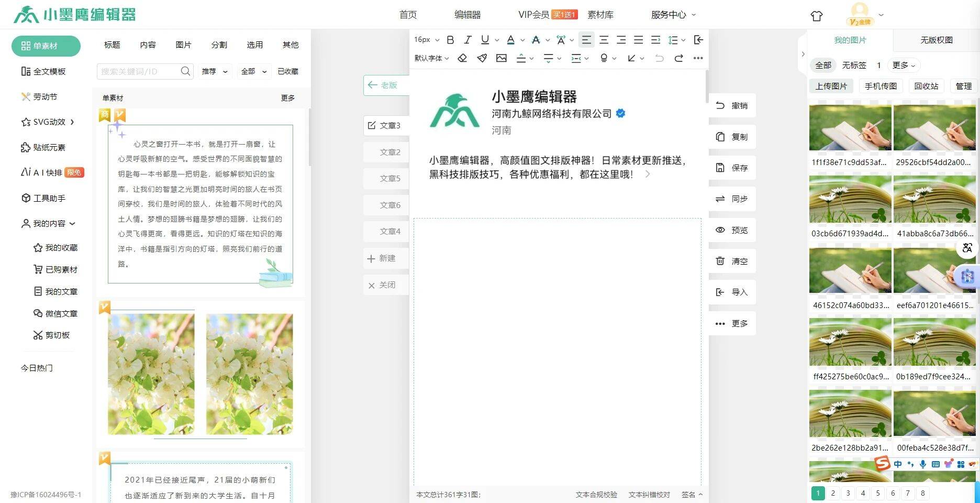Viewport: 980px width, 503px height.
Task: Click the 上传图片 button
Action: [831, 86]
